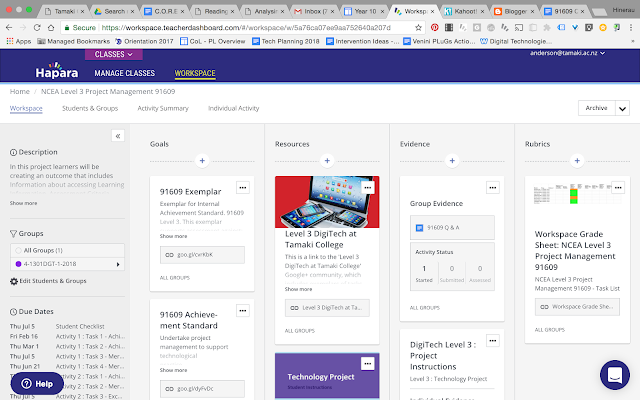Viewport: 640px width, 400px height.
Task: Expand the 4-1301DGT-1-2018 group arrow
Action: [x=118, y=264]
